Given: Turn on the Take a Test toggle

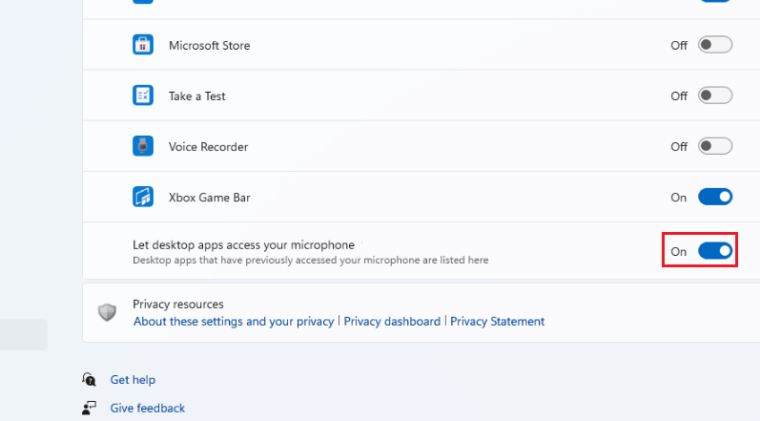Looking at the screenshot, I should coord(715,96).
